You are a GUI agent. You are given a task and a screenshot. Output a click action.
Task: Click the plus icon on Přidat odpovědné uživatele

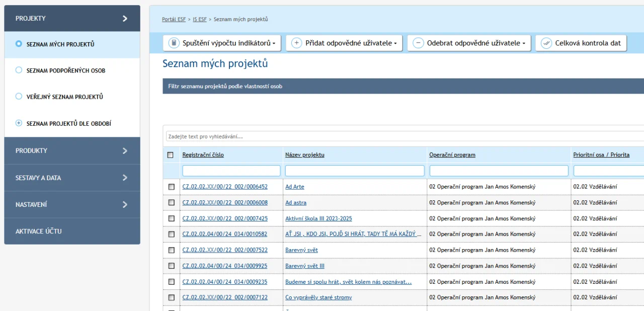coord(297,43)
